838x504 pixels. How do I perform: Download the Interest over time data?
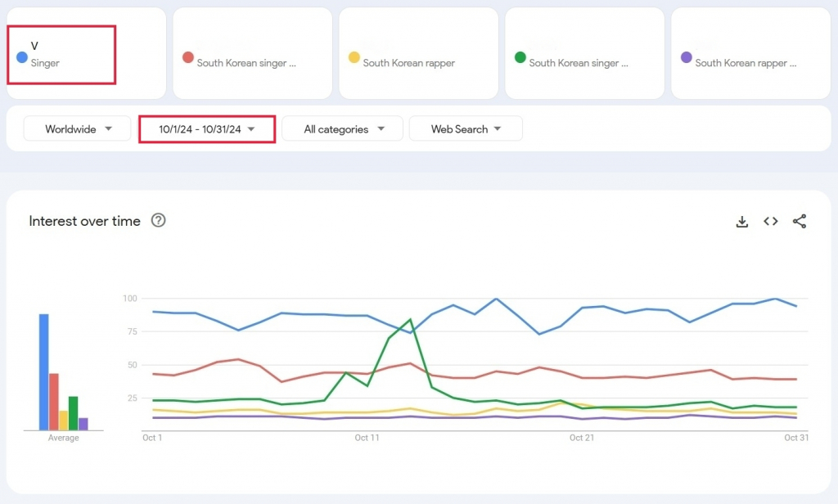tap(742, 222)
